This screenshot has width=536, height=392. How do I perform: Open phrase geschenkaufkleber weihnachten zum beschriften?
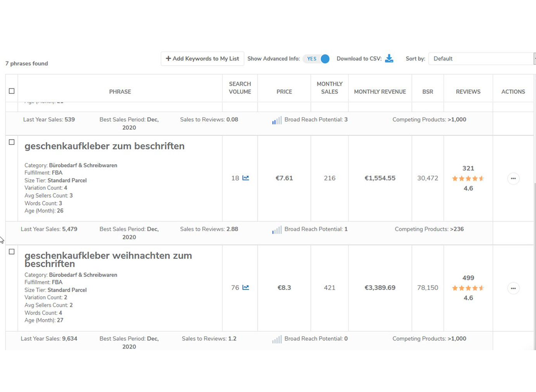(108, 260)
